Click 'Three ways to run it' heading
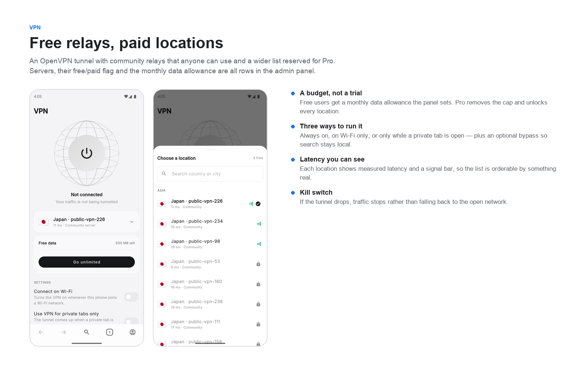Viewport: 588px width, 368px height. [331, 126]
